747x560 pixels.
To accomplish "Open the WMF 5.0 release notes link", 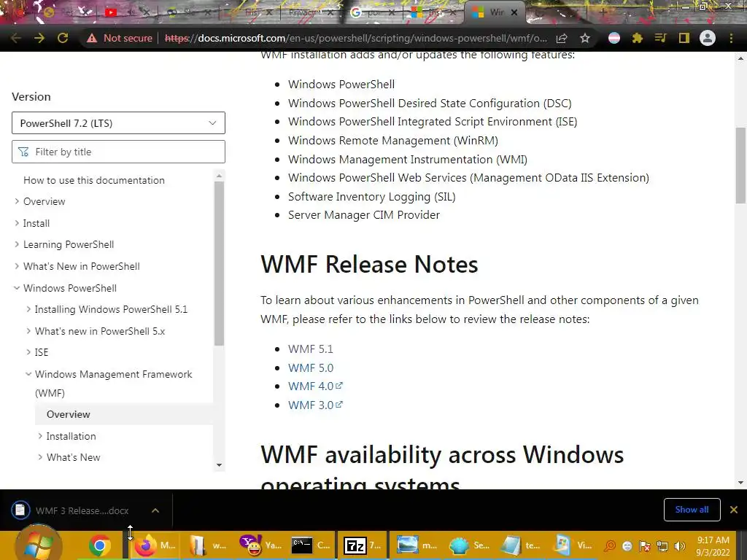I will coord(311,368).
